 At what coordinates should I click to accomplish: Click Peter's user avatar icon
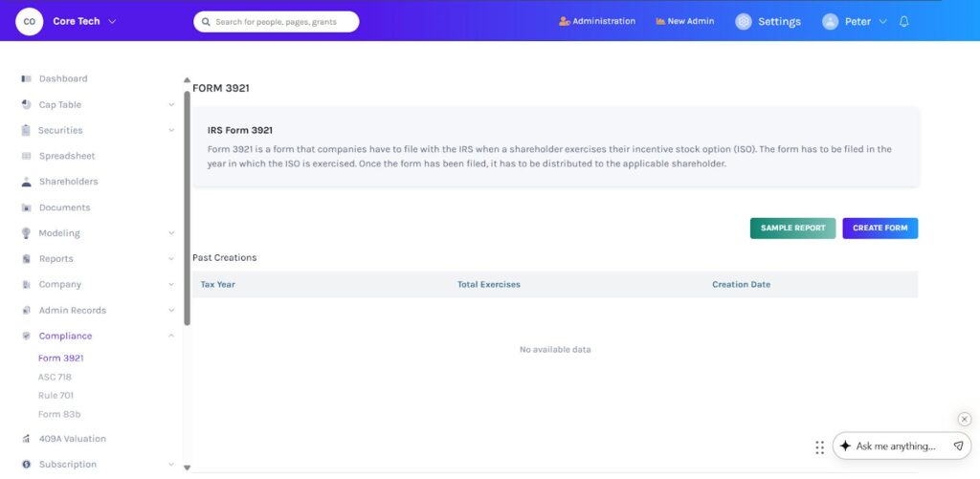tap(830, 21)
